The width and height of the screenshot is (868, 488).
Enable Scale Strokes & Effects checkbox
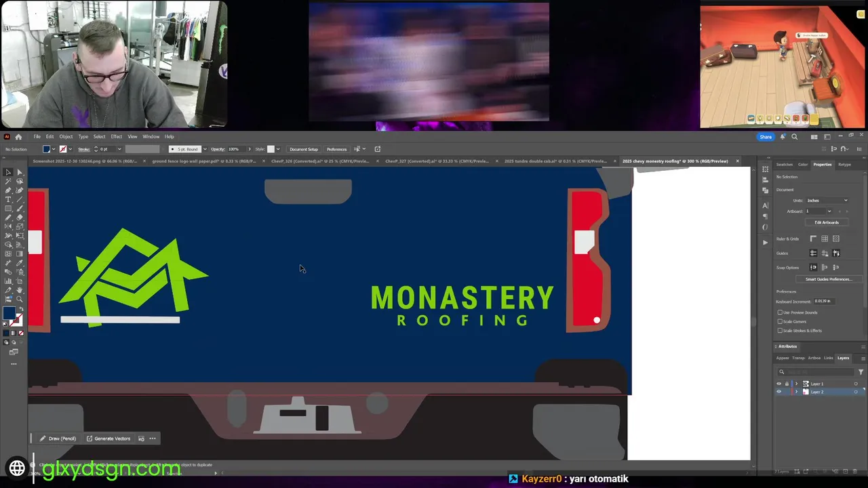(x=781, y=331)
